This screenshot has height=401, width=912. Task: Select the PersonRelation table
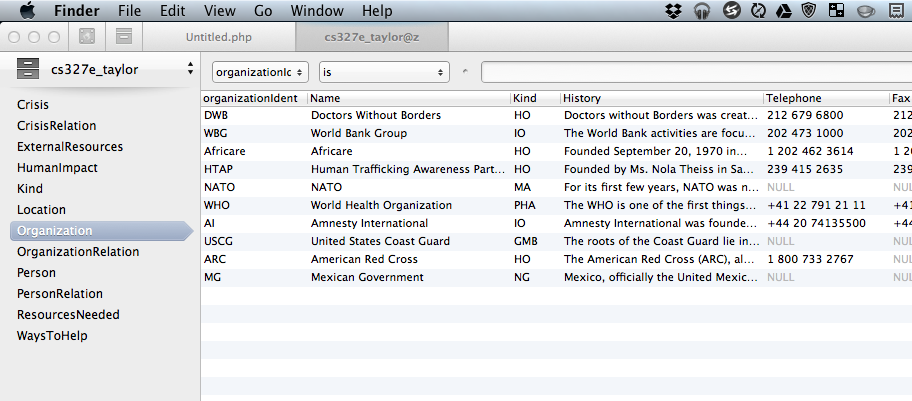(x=60, y=293)
